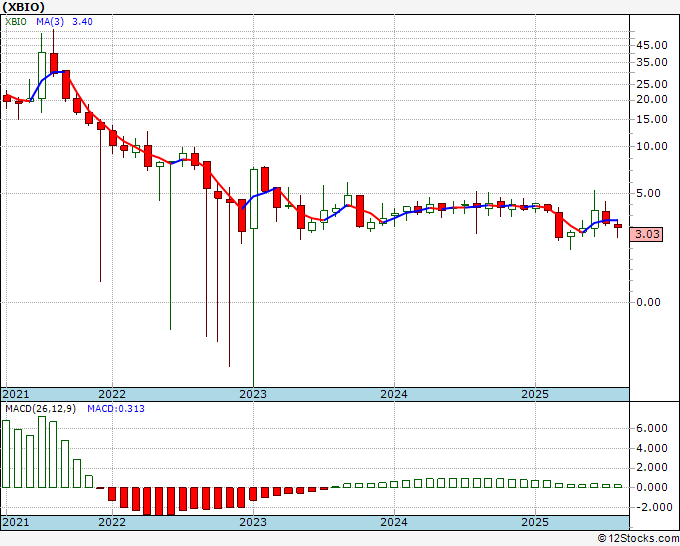Click the MACD:0.313 value readout
This screenshot has height=546, width=680.
(x=116, y=409)
